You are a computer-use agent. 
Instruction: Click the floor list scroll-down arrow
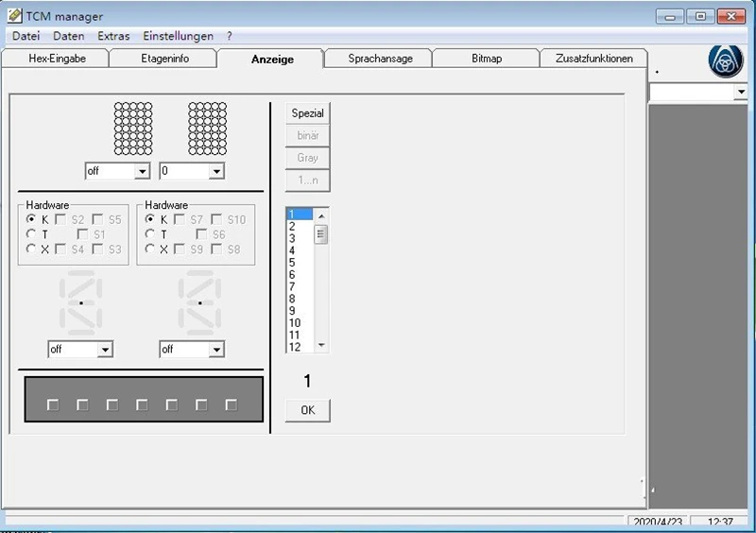321,345
